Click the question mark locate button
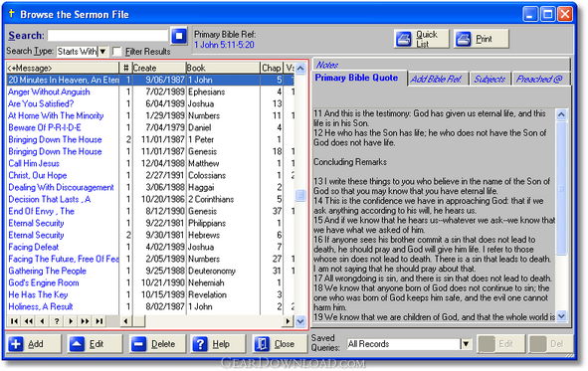The image size is (588, 371). coord(57,321)
